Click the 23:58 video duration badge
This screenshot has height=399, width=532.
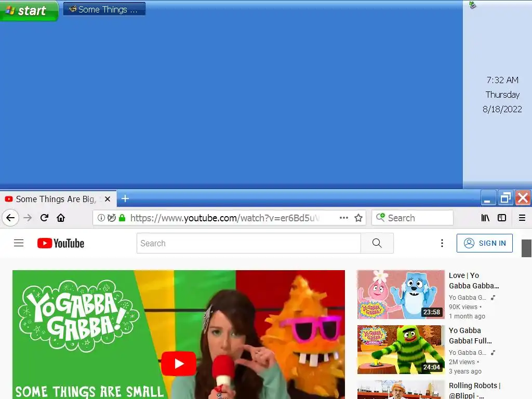[x=431, y=312]
